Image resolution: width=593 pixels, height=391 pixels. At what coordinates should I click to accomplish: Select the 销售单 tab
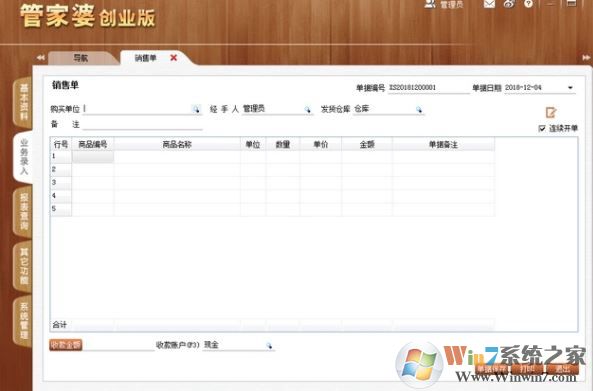(146, 58)
